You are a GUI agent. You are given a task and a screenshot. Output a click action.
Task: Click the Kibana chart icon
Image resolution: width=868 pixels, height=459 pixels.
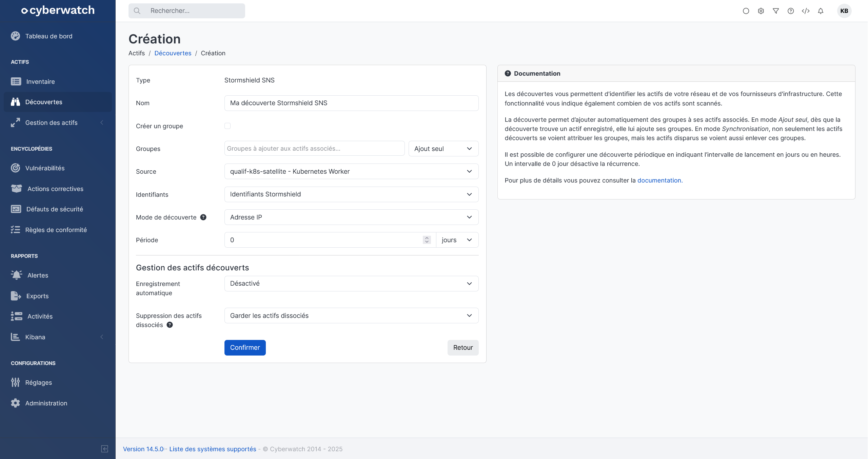point(15,337)
